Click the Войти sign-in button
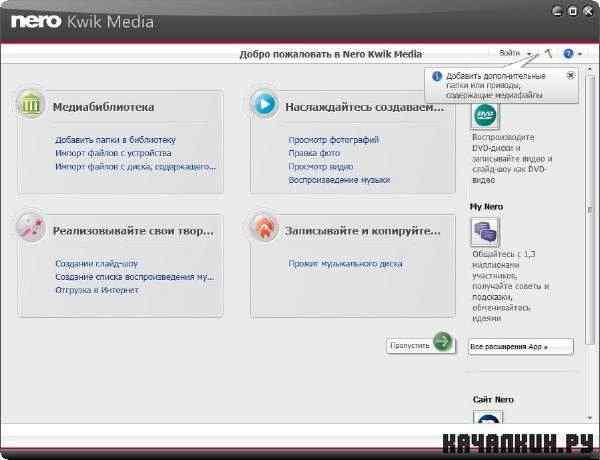Viewport: 600px width, 460px height. tap(509, 53)
